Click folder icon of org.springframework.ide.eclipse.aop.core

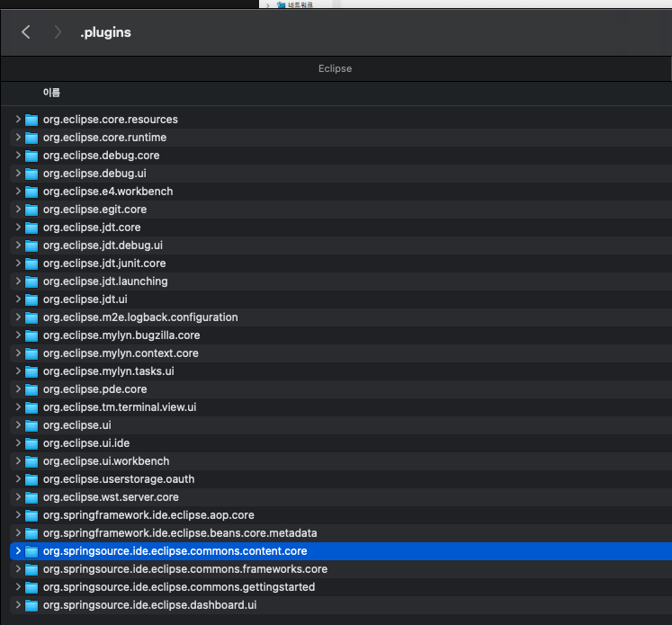(31, 515)
